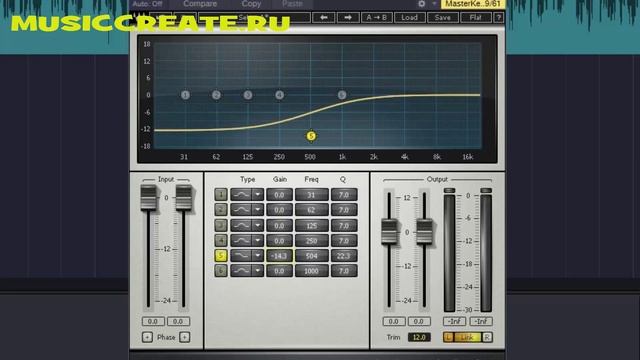This screenshot has width=640, height=360.
Task: Click band 3 frequency field 125
Action: 311,225
